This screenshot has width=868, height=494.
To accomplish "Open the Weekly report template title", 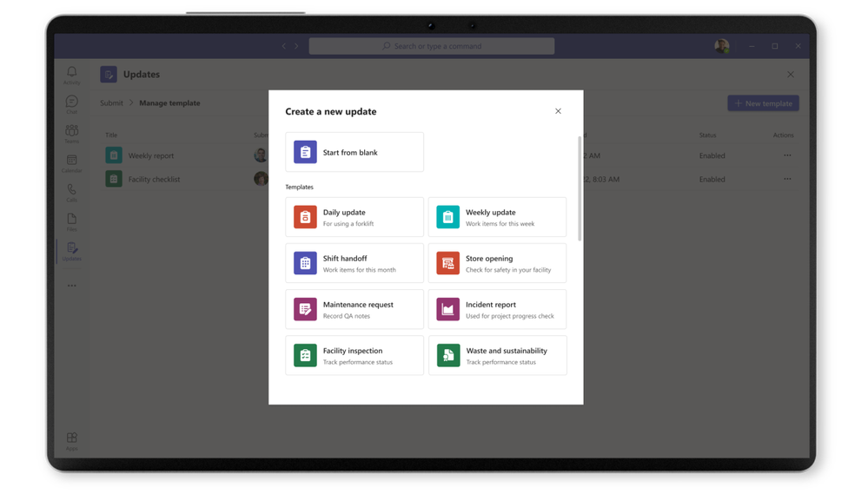I will [x=150, y=156].
